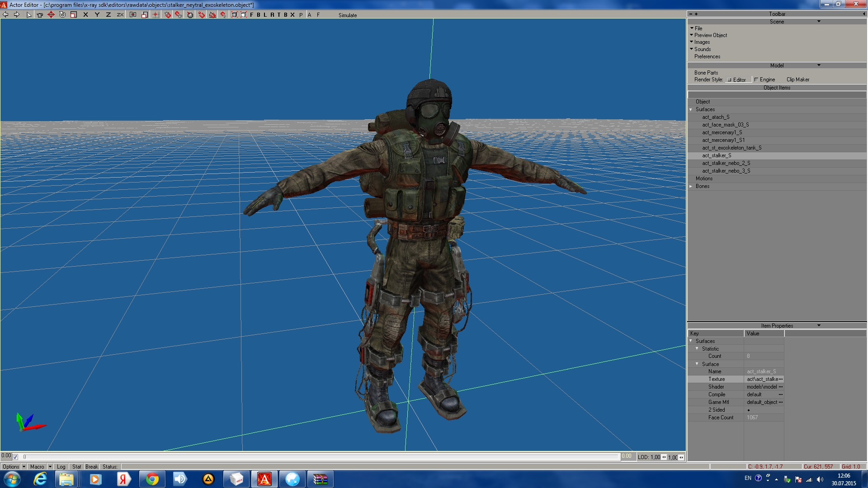Click the arrow pointer select tool

(x=29, y=15)
